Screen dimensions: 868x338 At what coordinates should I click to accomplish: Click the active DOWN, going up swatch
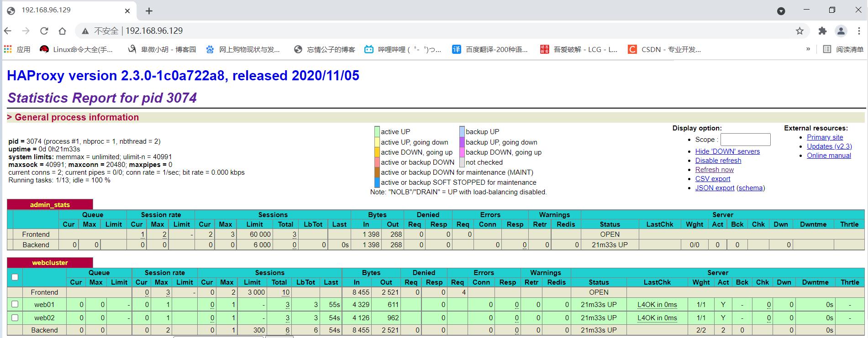[377, 152]
